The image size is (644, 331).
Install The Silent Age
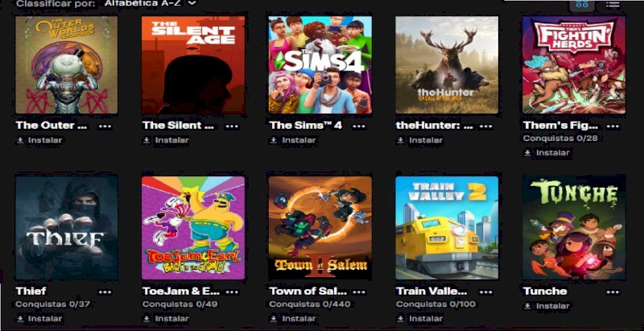point(167,140)
